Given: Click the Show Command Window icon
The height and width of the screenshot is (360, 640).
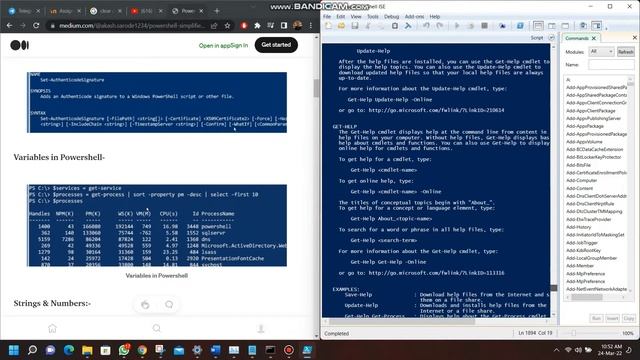Looking at the screenshot, I should coord(583,26).
